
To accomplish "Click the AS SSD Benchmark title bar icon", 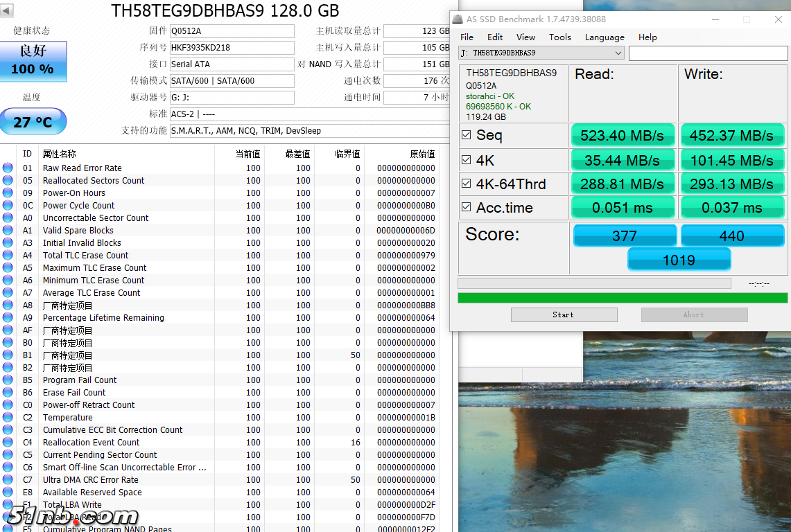I will (458, 19).
